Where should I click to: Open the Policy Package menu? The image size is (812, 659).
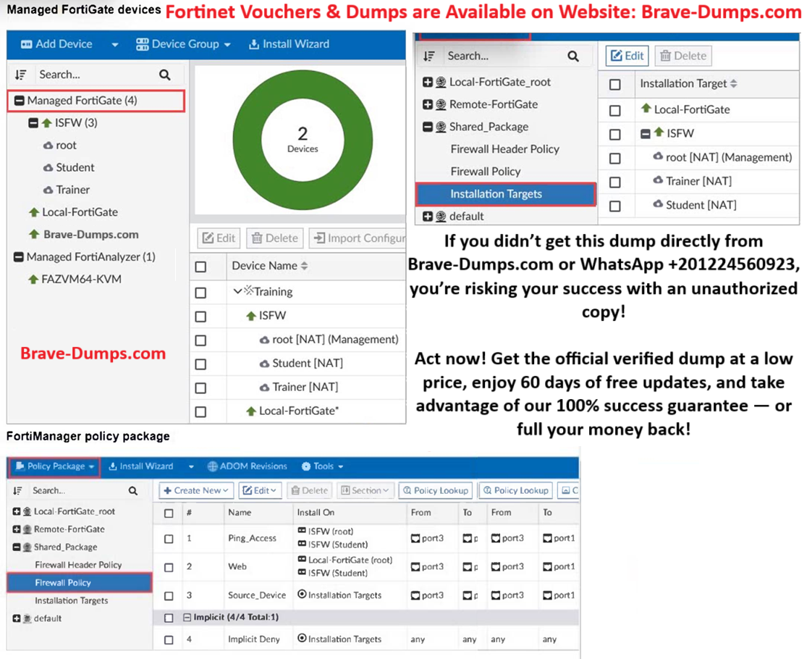tap(55, 466)
